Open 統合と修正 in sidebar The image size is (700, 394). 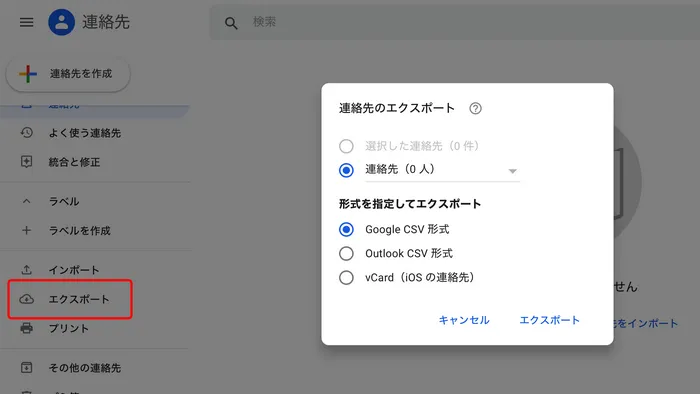click(x=74, y=162)
